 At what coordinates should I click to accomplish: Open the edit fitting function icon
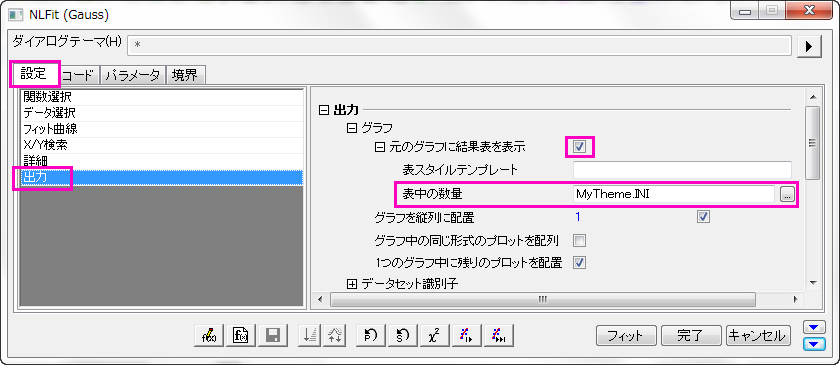click(209, 336)
